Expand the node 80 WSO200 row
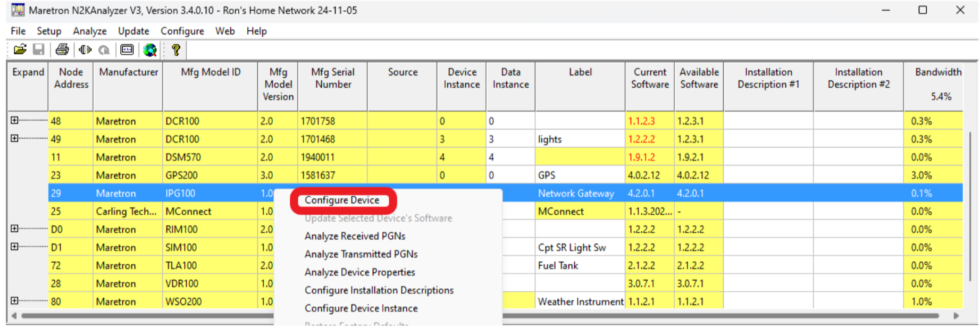The width and height of the screenshot is (980, 336). 14,301
